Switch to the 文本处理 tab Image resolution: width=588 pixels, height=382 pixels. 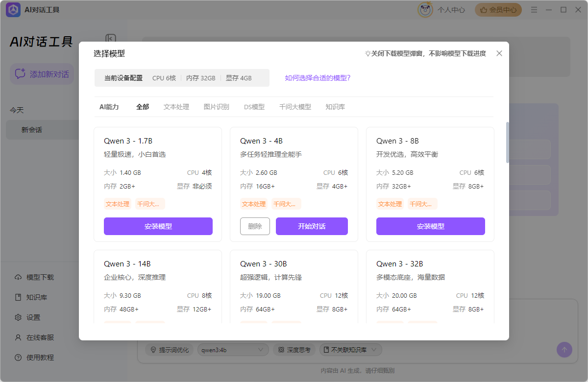click(x=176, y=107)
